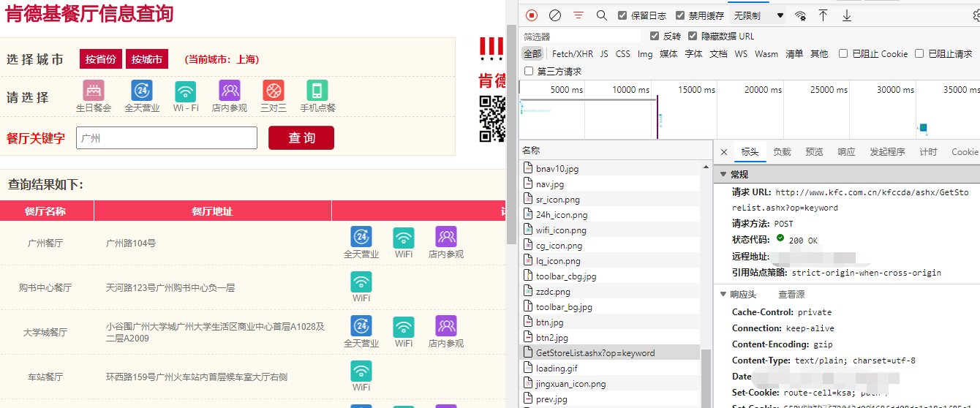This screenshot has width=980, height=408.
Task: Click the 名称 column header
Action: [531, 150]
